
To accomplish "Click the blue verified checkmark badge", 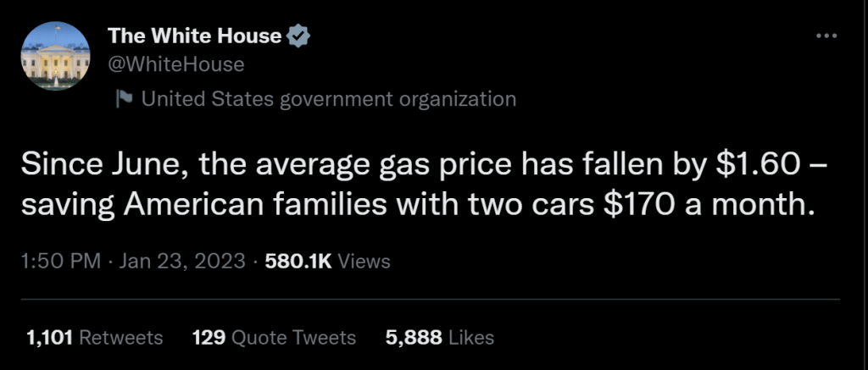I will 301,36.
